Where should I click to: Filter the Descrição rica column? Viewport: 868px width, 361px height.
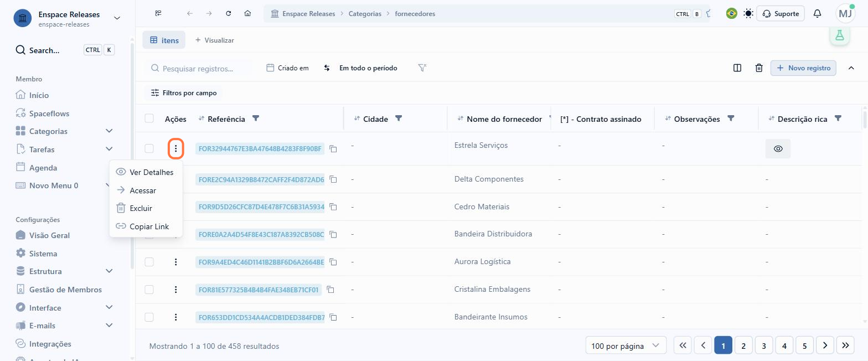838,118
